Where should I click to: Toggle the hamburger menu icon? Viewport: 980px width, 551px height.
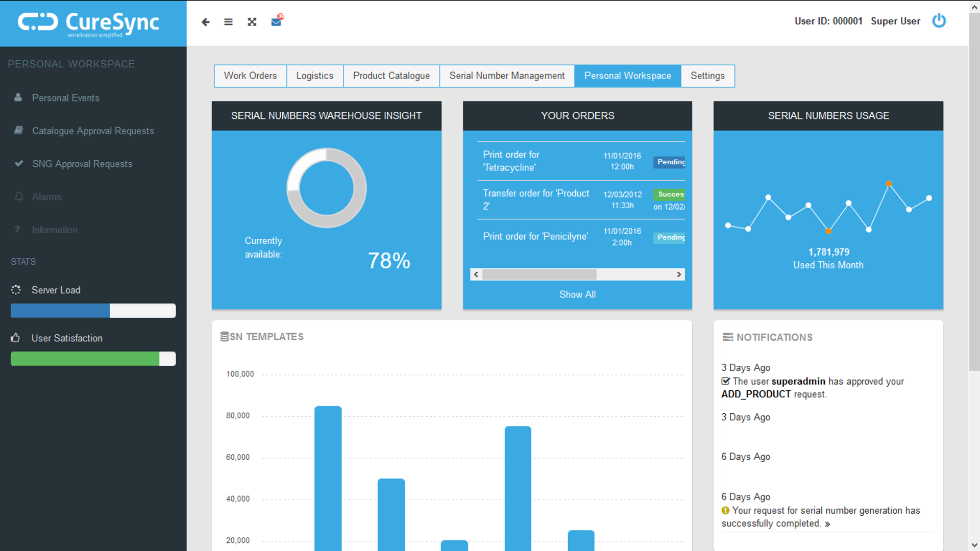(x=228, y=22)
